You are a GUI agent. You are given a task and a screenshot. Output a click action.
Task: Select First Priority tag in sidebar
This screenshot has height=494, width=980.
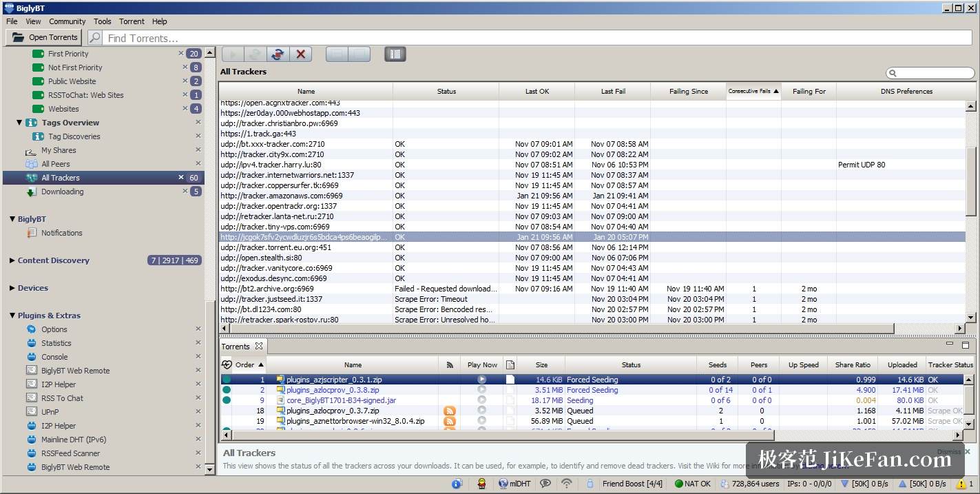(68, 54)
